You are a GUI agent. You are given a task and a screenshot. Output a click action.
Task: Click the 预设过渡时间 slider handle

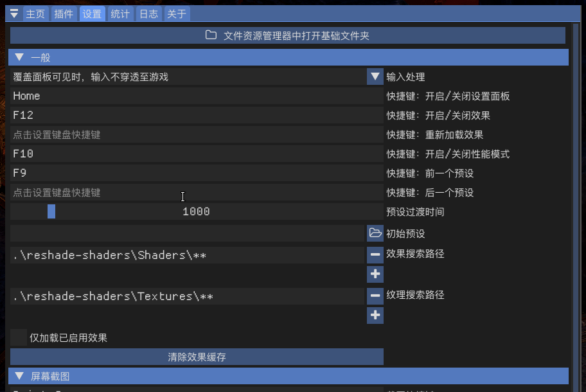click(x=51, y=211)
